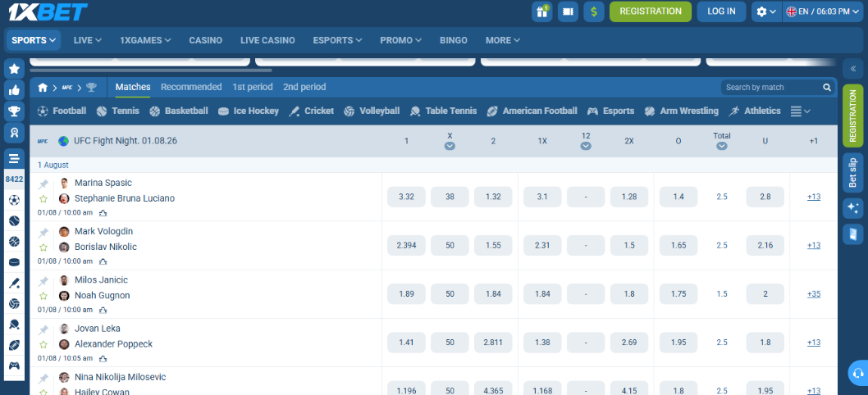Image resolution: width=868 pixels, height=395 pixels.
Task: Switch to the 1st period tab
Action: pyautogui.click(x=253, y=87)
